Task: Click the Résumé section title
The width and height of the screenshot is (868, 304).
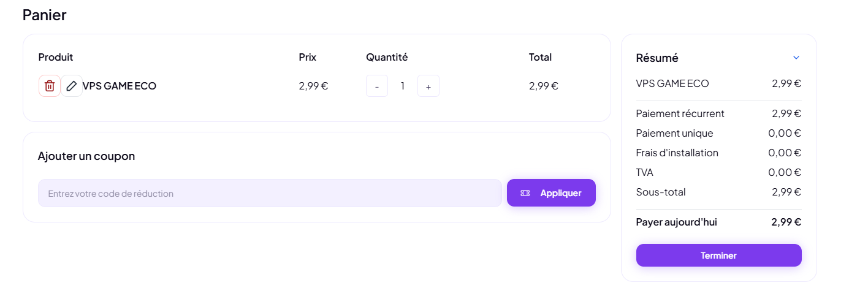Action: tap(657, 58)
